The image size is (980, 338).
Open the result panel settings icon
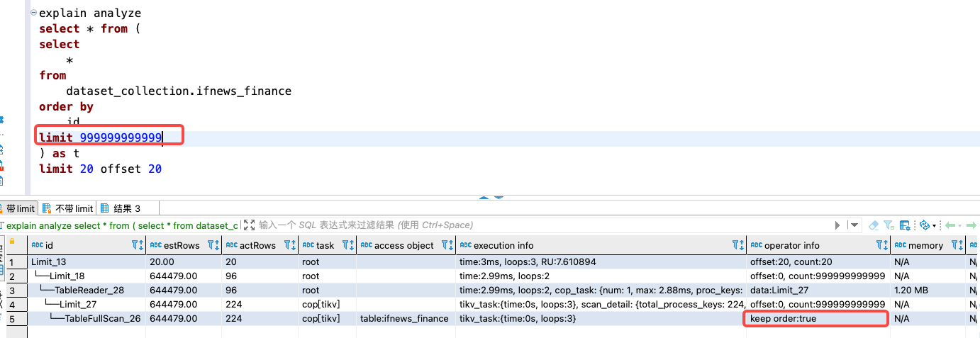[905, 225]
